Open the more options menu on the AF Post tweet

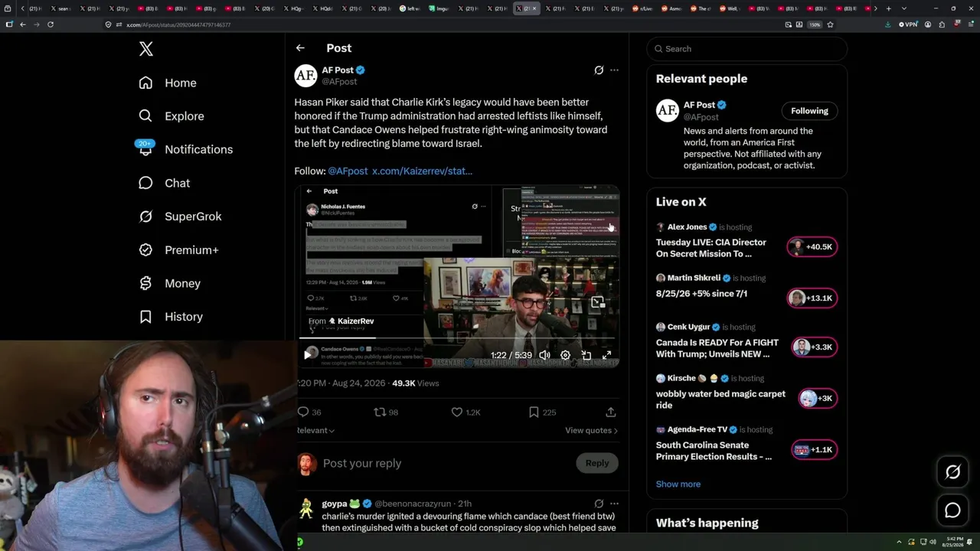614,70
